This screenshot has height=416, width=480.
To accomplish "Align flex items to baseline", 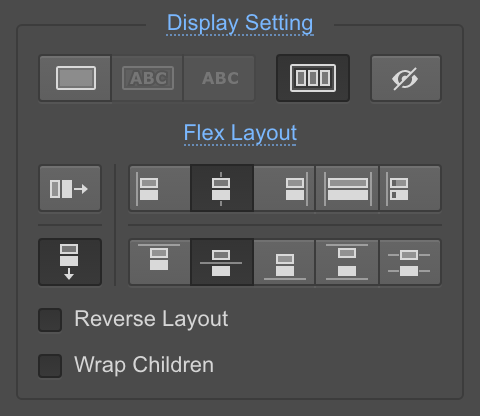I will (x=410, y=188).
